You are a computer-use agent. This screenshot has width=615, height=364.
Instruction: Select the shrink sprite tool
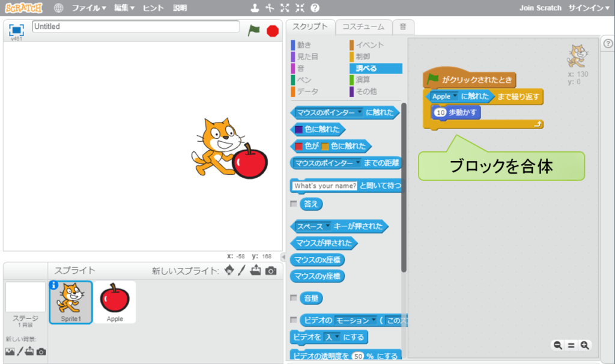pyautogui.click(x=299, y=8)
